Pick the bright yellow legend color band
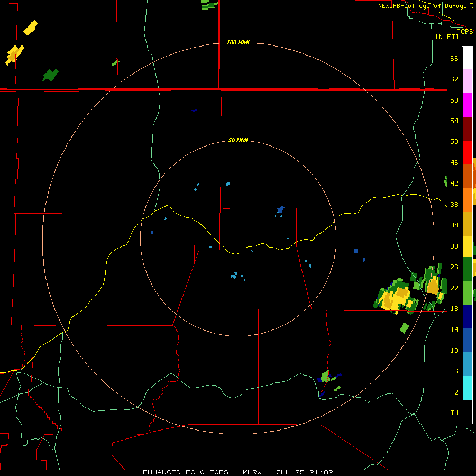The image size is (476, 476). tap(467, 246)
